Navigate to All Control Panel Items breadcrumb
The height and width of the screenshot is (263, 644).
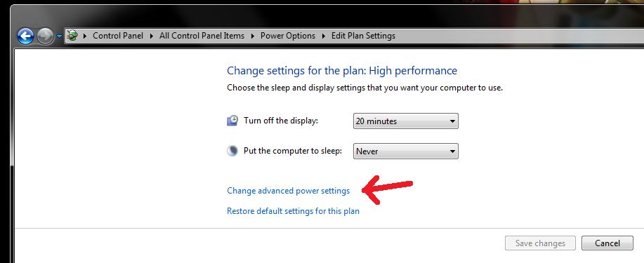202,36
